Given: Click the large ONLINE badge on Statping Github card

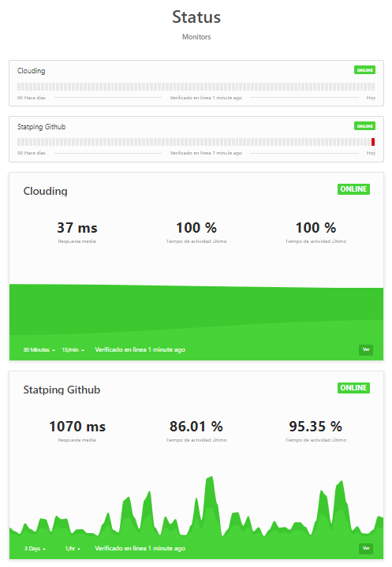Looking at the screenshot, I should [353, 388].
